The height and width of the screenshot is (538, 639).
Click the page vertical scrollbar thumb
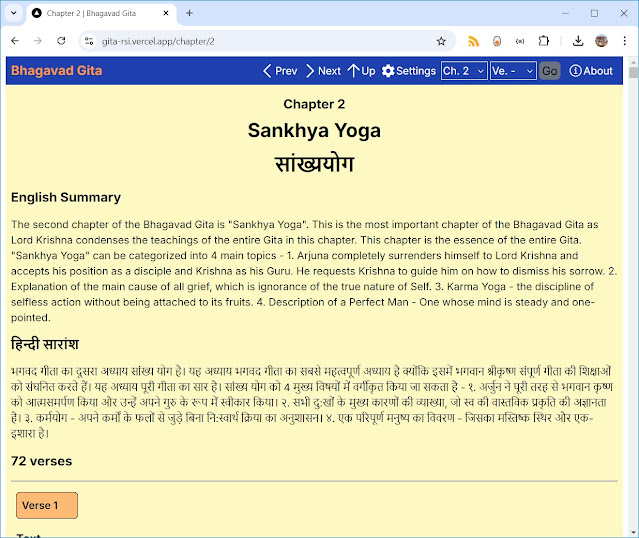[633, 73]
